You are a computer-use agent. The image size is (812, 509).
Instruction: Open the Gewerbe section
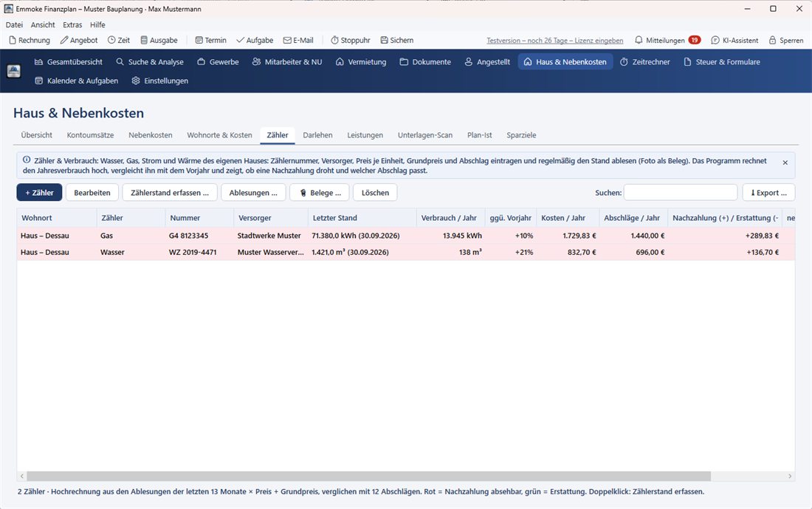pos(218,61)
